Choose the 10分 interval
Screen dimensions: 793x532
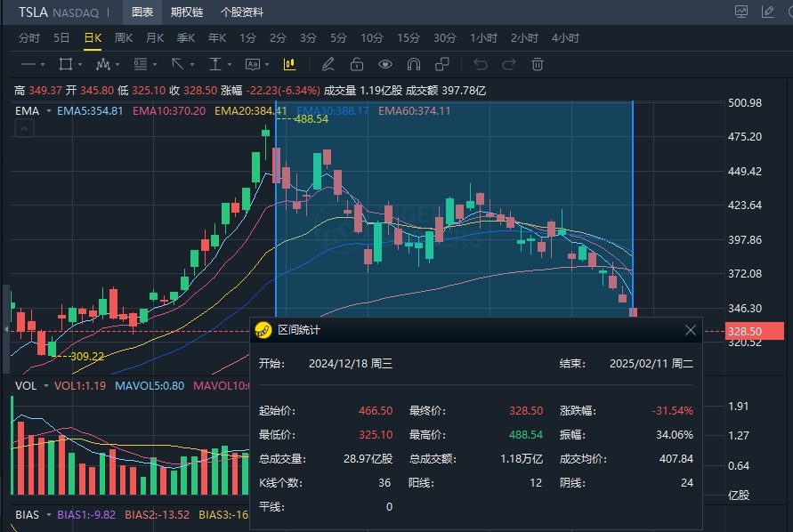click(x=372, y=38)
